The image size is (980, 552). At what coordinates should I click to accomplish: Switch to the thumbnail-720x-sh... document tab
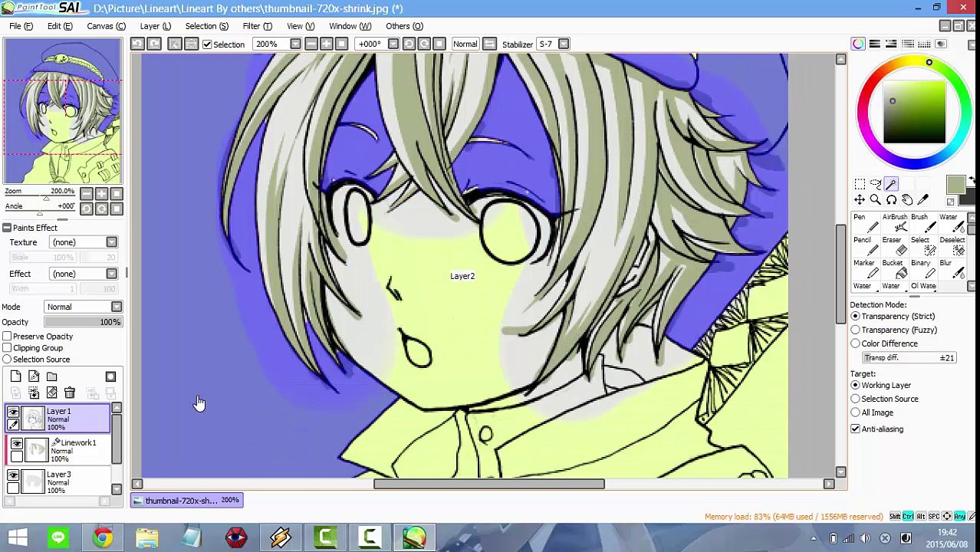coord(186,501)
